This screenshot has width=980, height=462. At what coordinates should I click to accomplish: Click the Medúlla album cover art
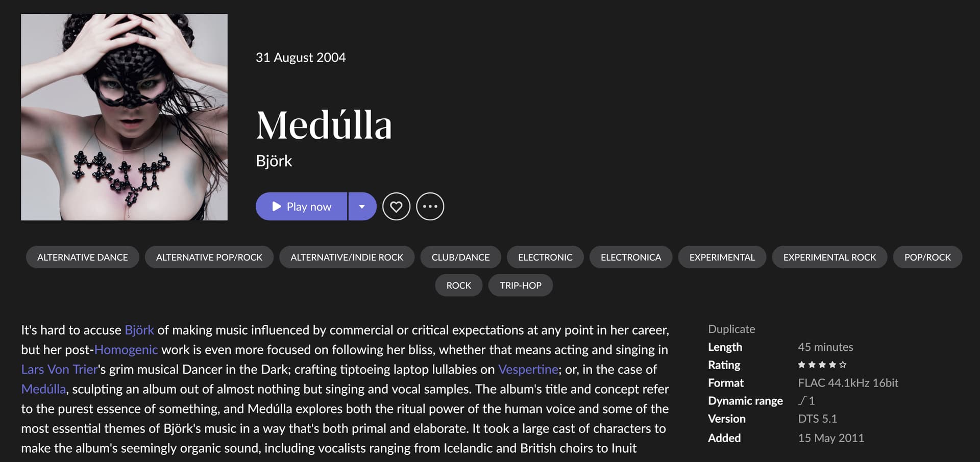click(124, 117)
